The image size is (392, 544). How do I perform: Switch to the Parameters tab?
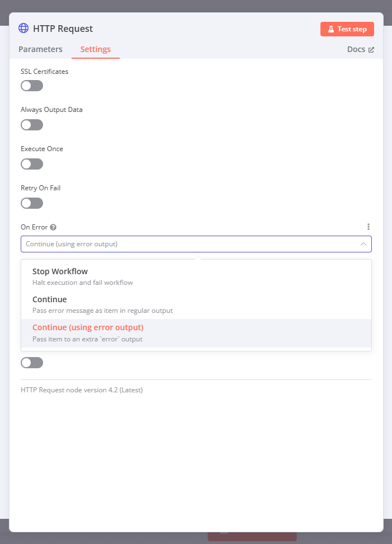click(x=40, y=49)
